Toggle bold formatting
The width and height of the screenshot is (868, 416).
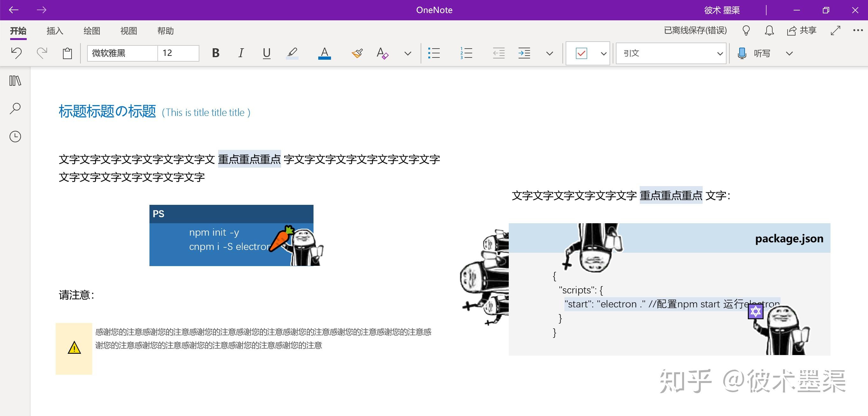[x=216, y=53]
